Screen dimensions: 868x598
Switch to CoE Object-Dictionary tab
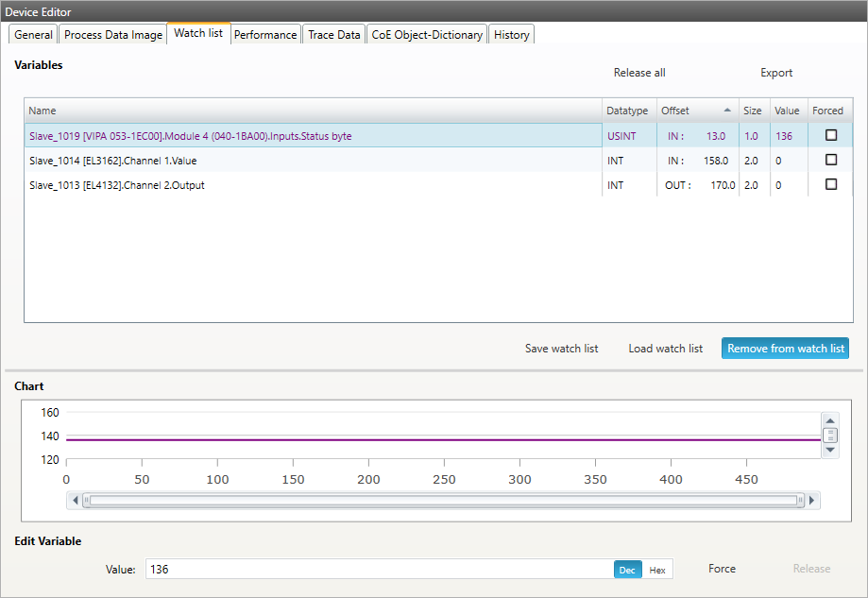pyautogui.click(x=427, y=35)
